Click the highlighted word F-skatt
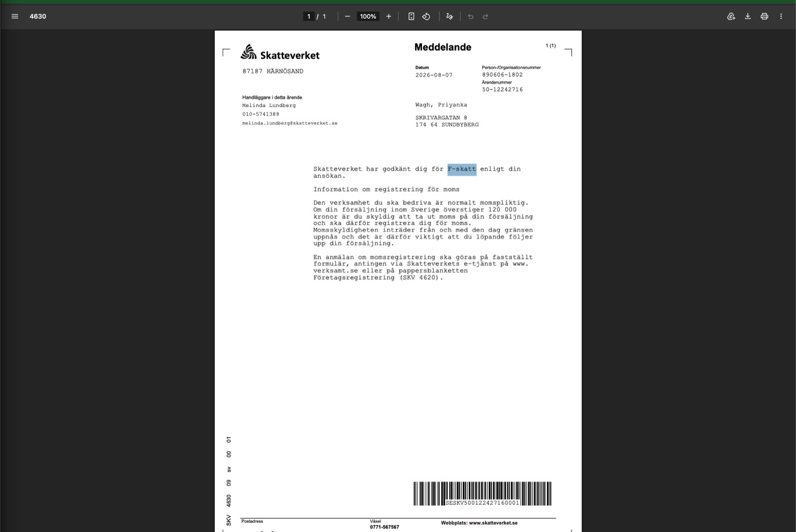 [x=462, y=169]
